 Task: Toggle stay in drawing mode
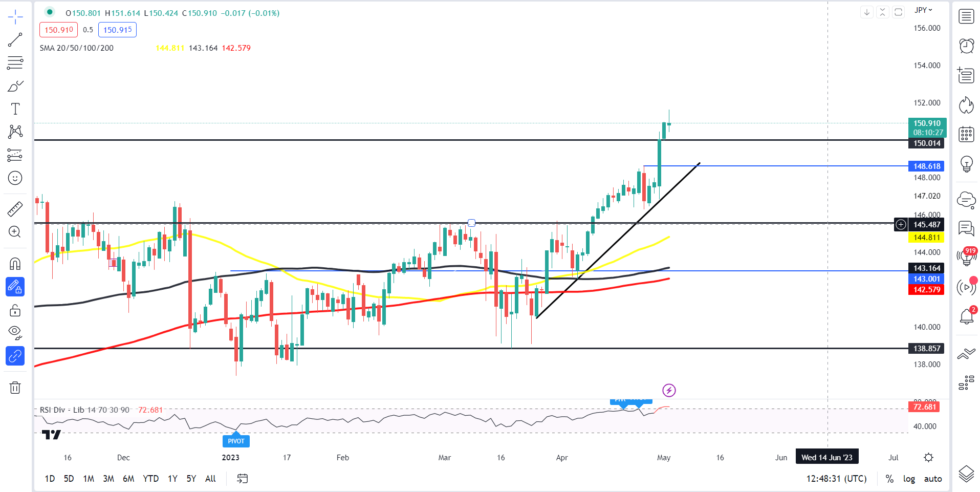tap(15, 287)
